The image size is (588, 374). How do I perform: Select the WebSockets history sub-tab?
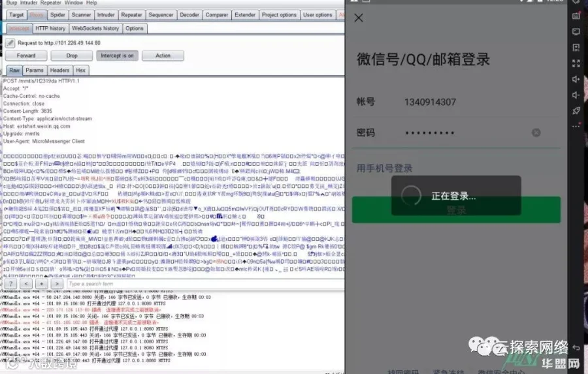coord(95,29)
